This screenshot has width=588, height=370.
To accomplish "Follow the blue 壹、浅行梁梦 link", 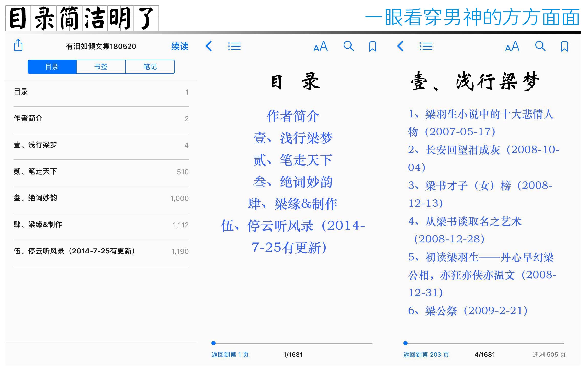I will (293, 138).
